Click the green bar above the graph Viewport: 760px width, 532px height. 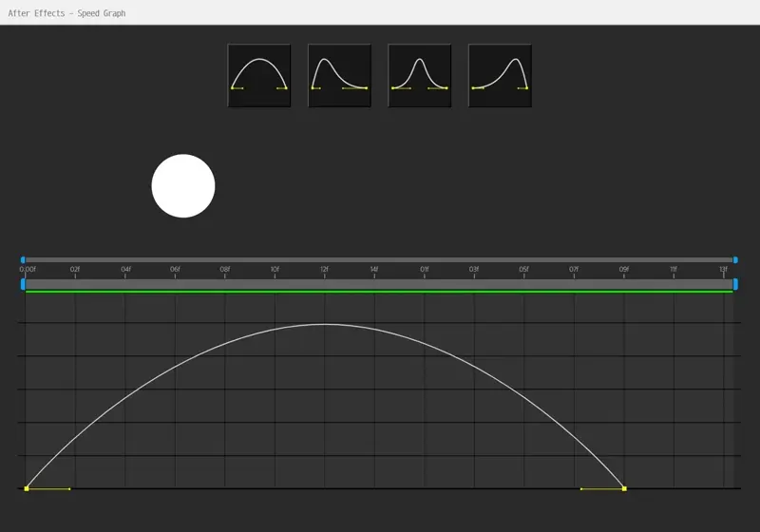(380, 292)
